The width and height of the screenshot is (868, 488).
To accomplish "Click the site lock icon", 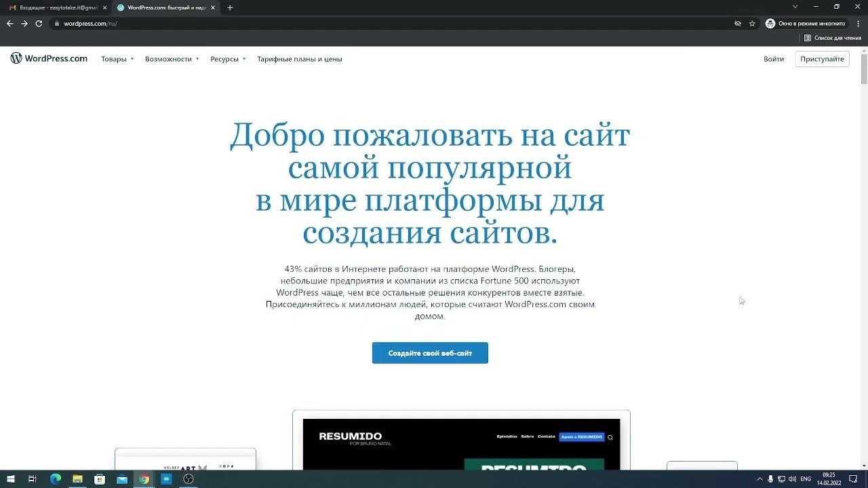I will coord(57,23).
